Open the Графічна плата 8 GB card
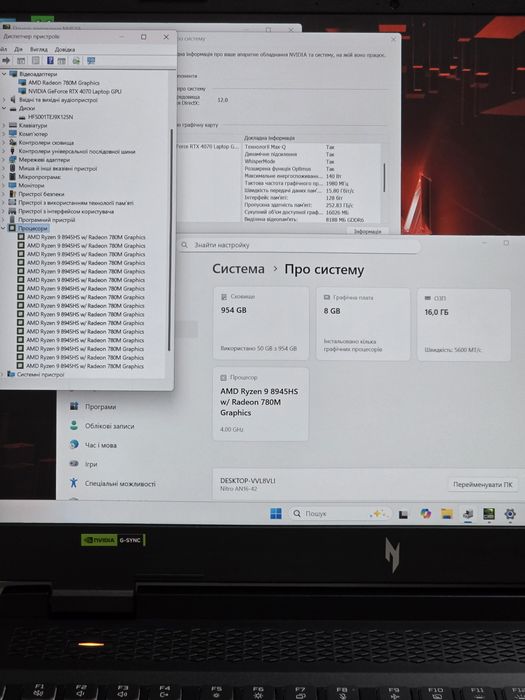Viewport: 525px width, 700px height. 363,324
